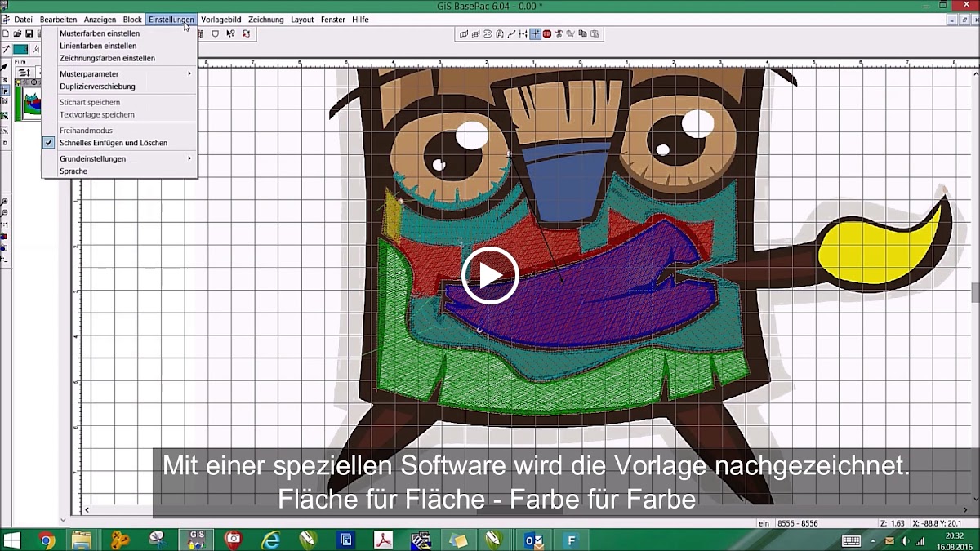Select the first shape tool in center toolbar

click(464, 34)
